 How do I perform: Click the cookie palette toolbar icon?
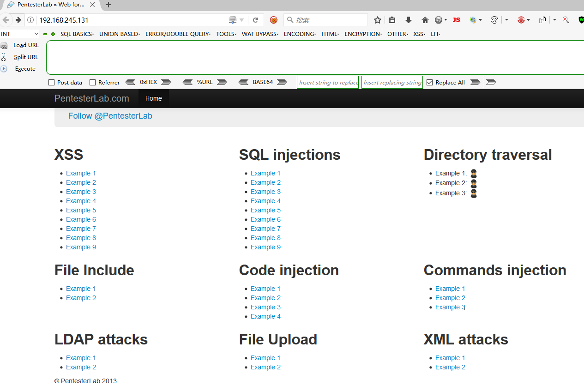(494, 20)
